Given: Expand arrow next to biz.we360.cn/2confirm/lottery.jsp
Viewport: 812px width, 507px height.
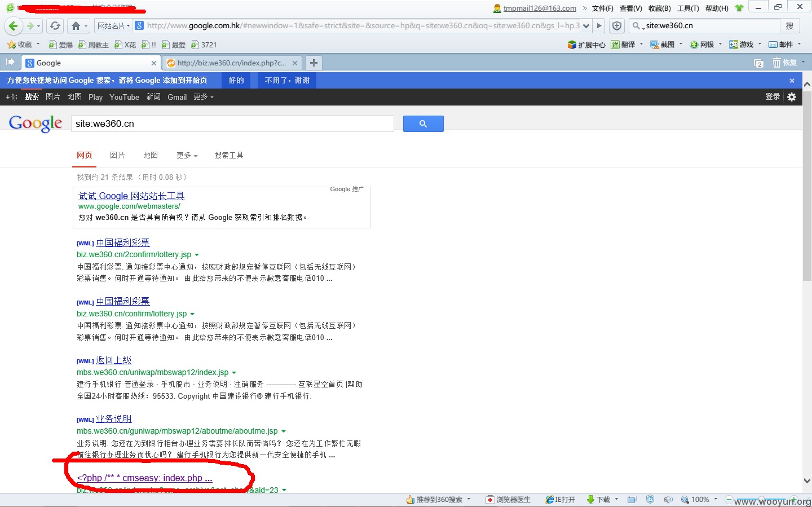Looking at the screenshot, I should coord(197,255).
